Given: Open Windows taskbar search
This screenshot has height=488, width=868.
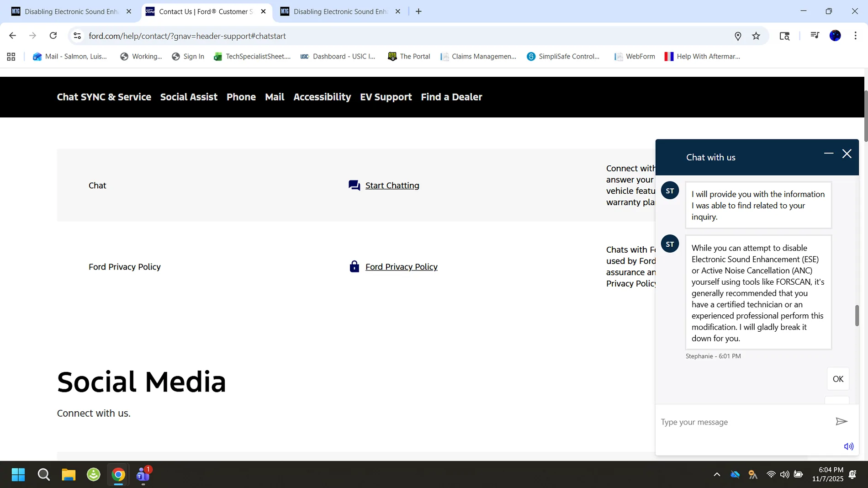Looking at the screenshot, I should (x=44, y=475).
